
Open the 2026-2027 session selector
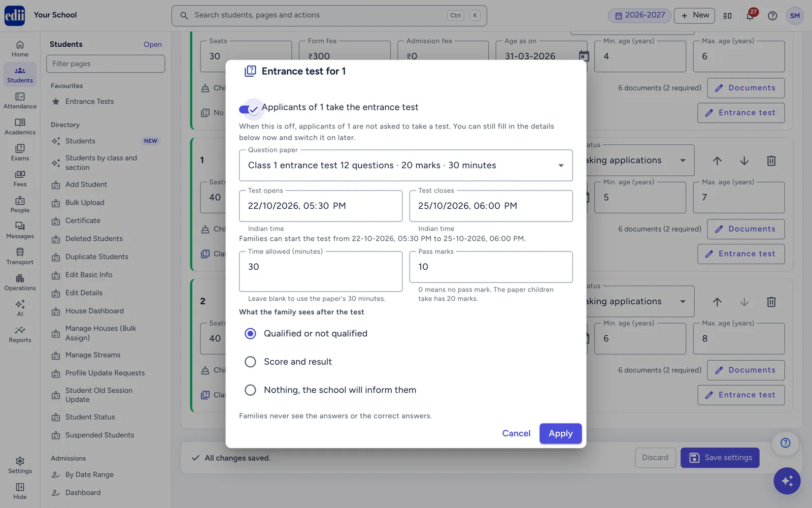click(x=639, y=15)
